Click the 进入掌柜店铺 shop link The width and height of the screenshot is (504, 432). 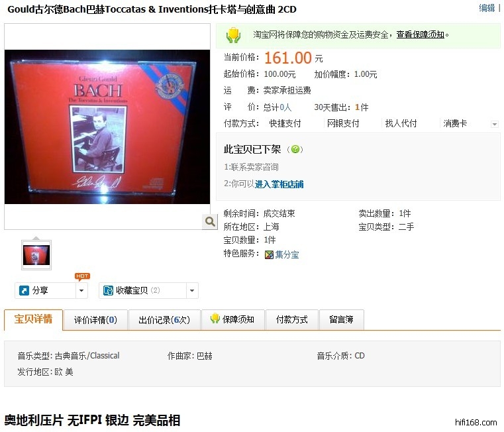click(x=279, y=184)
